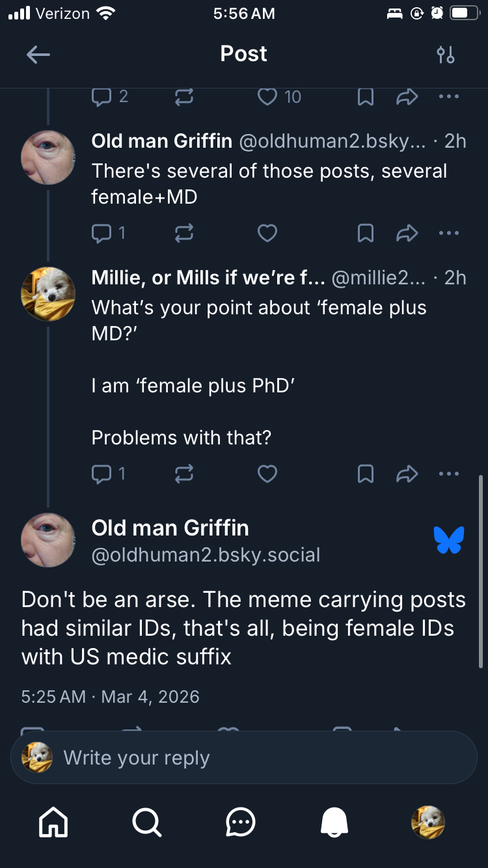Viewport: 488px width, 868px height.
Task: Open the Notifications bell tab
Action: point(334,822)
